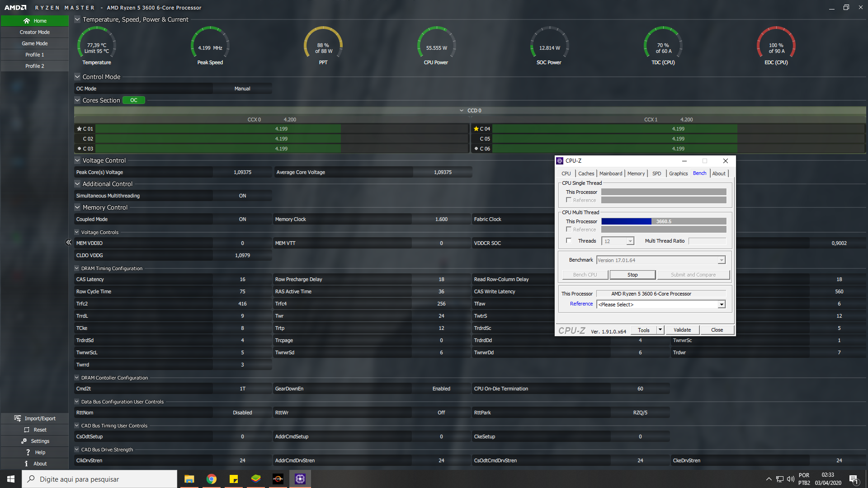Image resolution: width=868 pixels, height=488 pixels.
Task: Open Threads count dropdown
Action: pyautogui.click(x=630, y=241)
